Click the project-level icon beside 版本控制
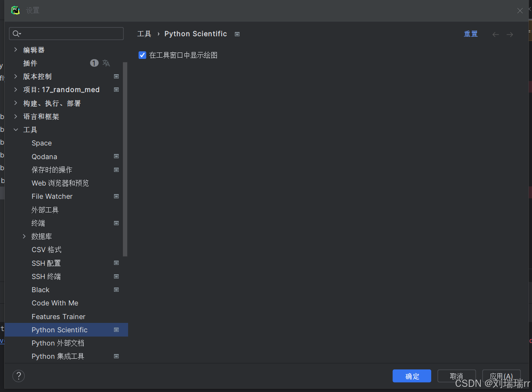Screen dimensions: 532x392 (116, 76)
